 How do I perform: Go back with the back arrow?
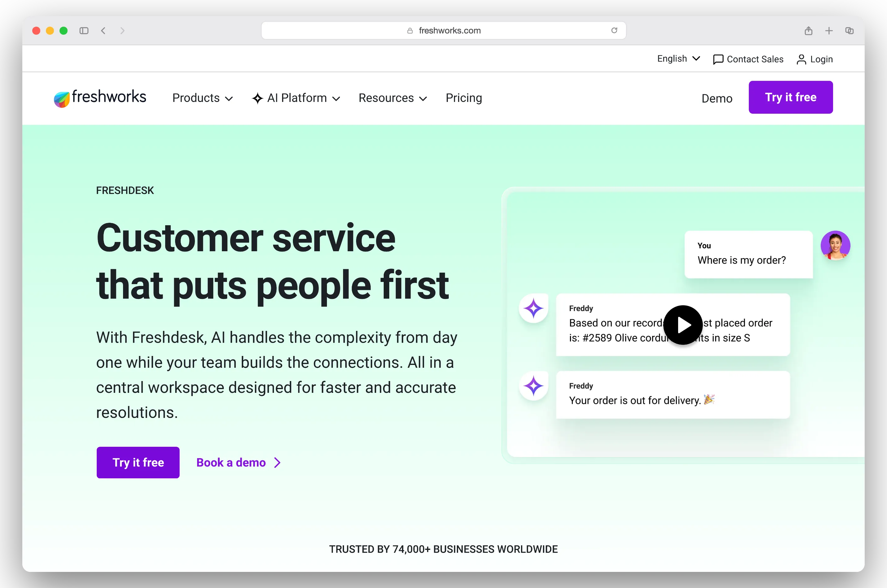tap(104, 31)
